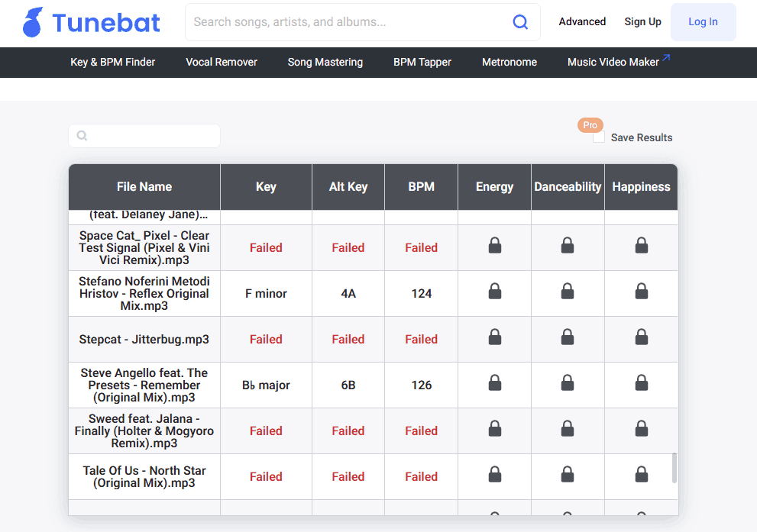Focus the table filter search box
The height and width of the screenshot is (532, 757).
point(144,136)
